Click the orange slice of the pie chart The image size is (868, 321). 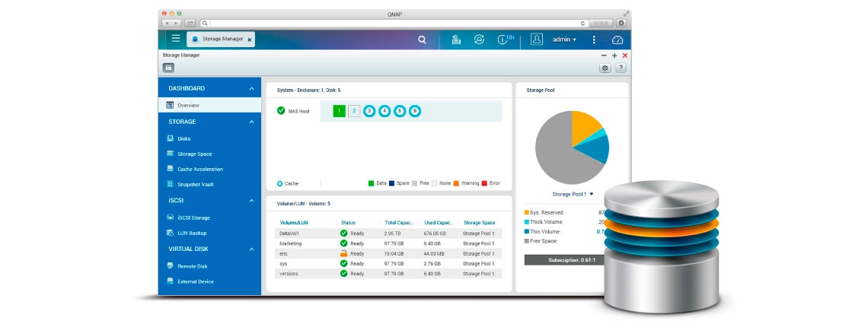586,125
